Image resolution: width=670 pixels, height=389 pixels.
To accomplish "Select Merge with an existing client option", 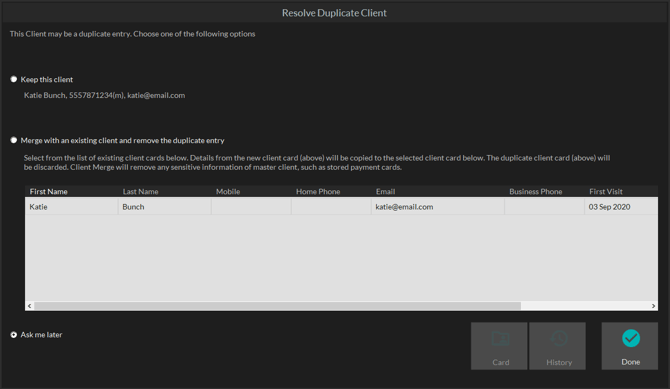I will (14, 140).
